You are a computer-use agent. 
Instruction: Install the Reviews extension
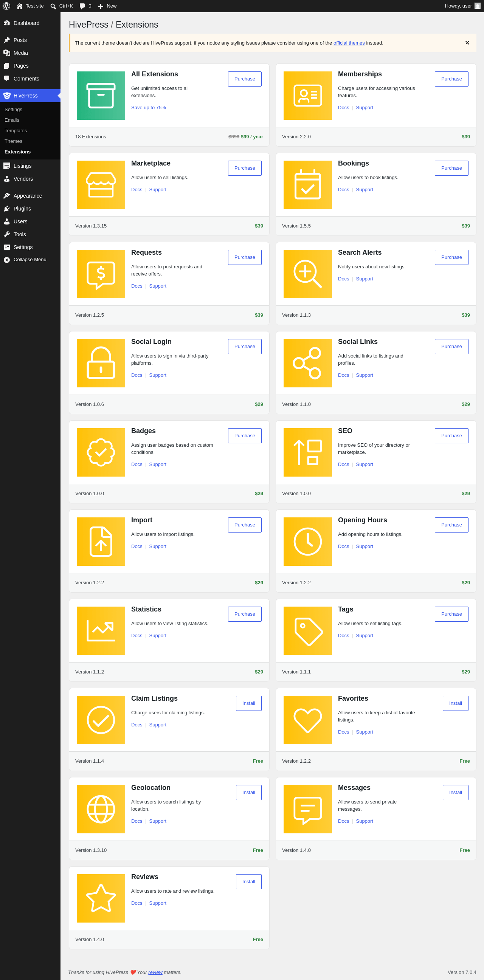[248, 882]
